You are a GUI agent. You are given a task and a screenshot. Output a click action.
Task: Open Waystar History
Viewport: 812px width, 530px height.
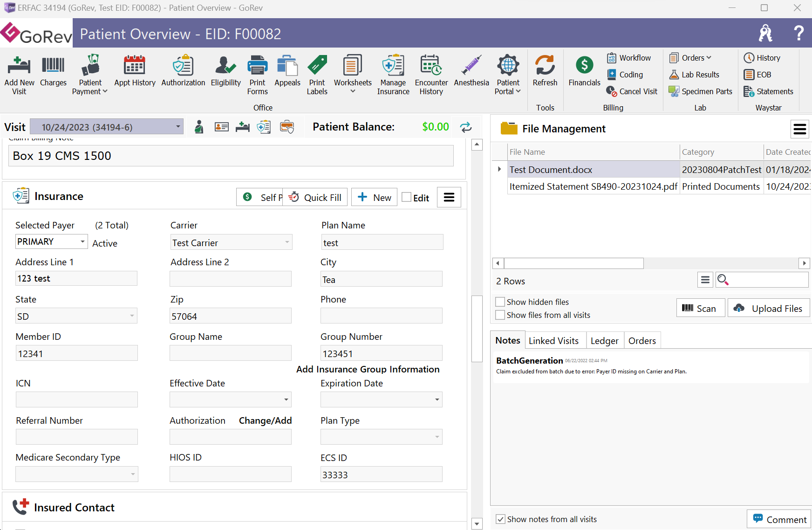tap(762, 58)
